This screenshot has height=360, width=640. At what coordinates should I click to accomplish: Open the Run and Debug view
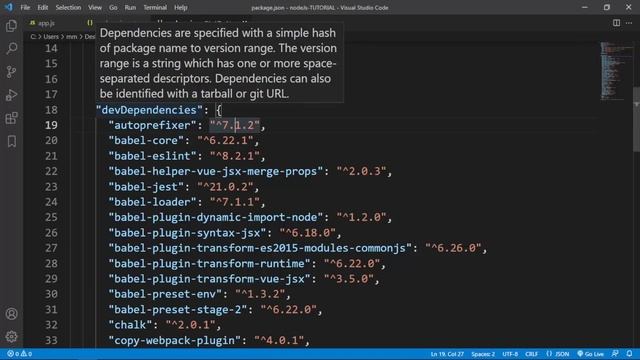coord(11,95)
